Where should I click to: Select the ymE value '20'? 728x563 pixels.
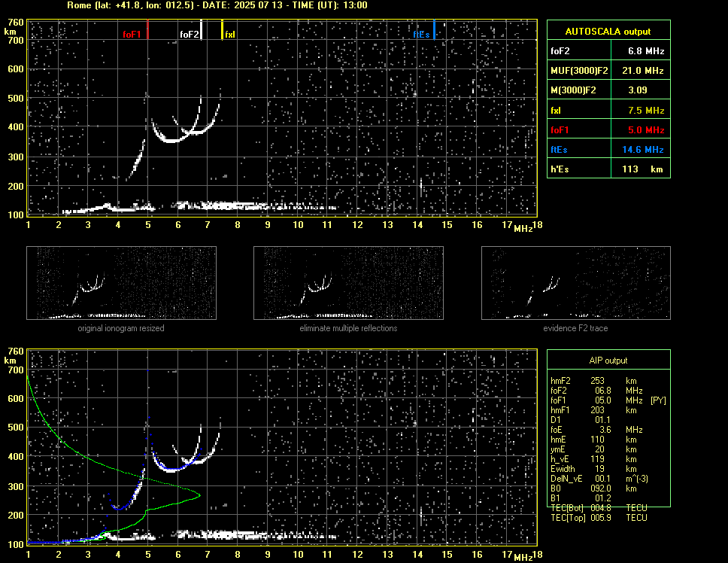click(600, 449)
